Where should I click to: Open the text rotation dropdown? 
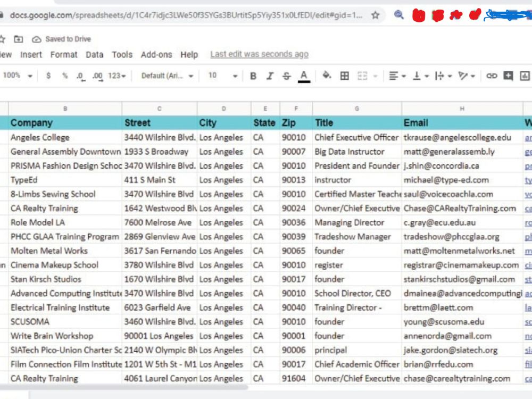pyautogui.click(x=466, y=76)
